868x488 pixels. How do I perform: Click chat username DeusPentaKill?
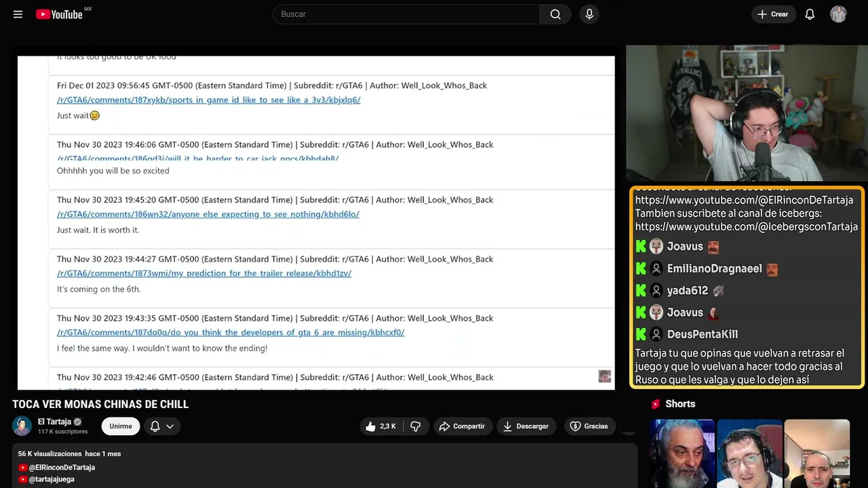[x=703, y=334]
